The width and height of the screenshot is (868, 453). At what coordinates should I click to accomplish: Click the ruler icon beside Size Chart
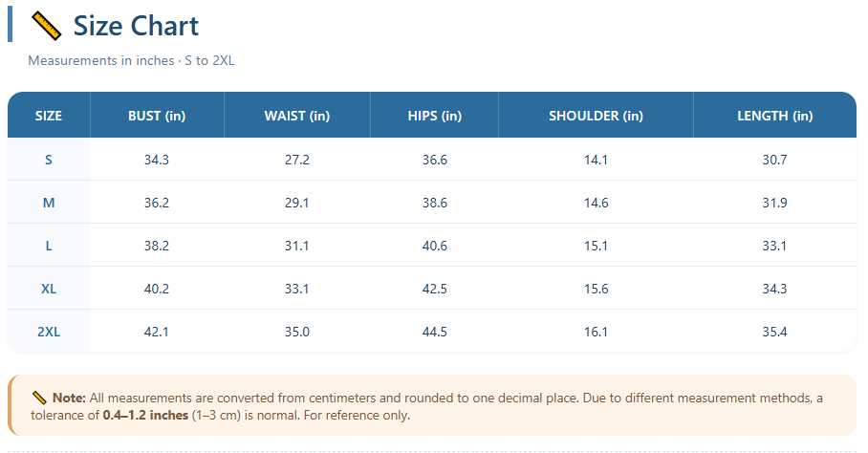point(46,26)
